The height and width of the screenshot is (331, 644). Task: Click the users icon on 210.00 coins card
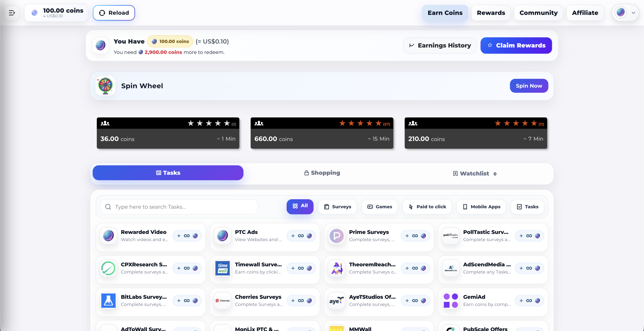pyautogui.click(x=413, y=123)
